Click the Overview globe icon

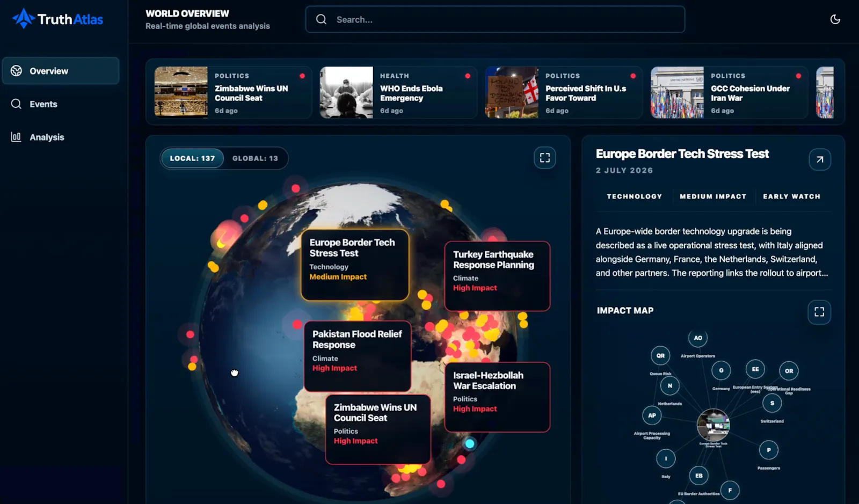(16, 71)
